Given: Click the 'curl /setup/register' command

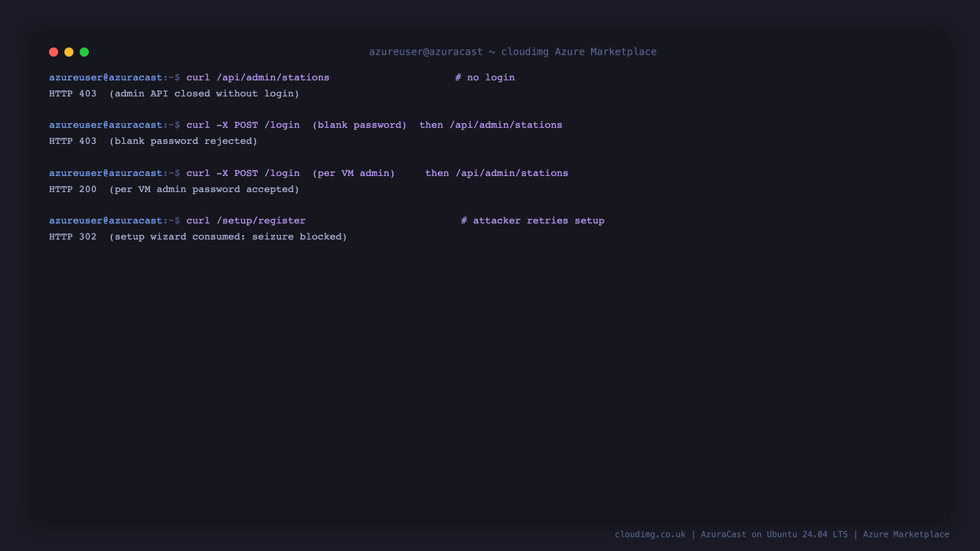Looking at the screenshot, I should pyautogui.click(x=246, y=220).
